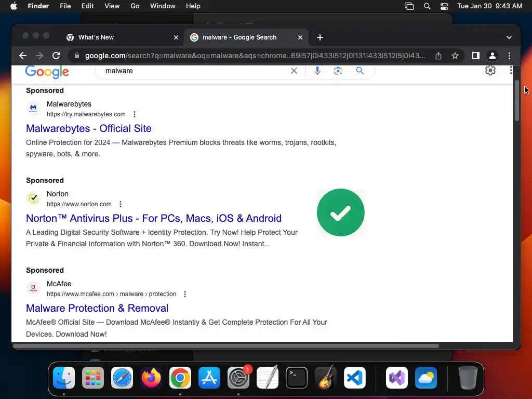This screenshot has height=399, width=532.
Task: Open the Malware Protection & Removal link
Action: [97, 308]
